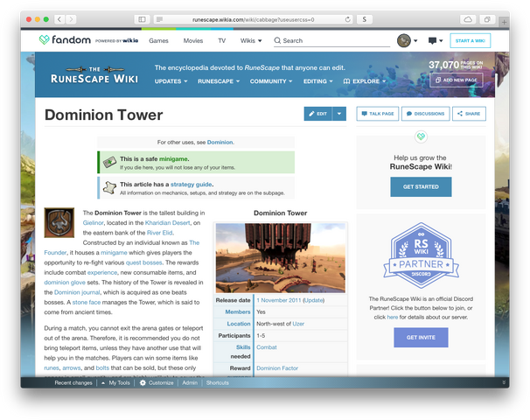The height and width of the screenshot is (420, 530).
Task: Open Reader view icon in address bar
Action: (159, 19)
